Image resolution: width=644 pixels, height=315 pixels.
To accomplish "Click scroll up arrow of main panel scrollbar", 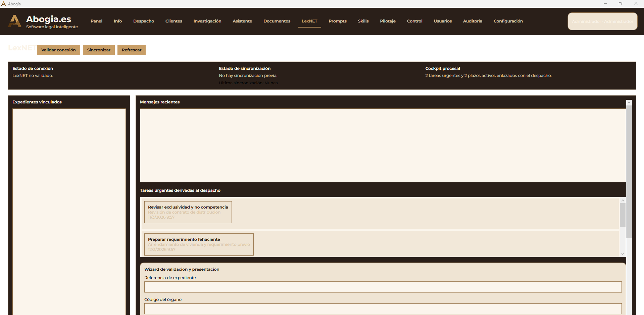I will [x=629, y=103].
